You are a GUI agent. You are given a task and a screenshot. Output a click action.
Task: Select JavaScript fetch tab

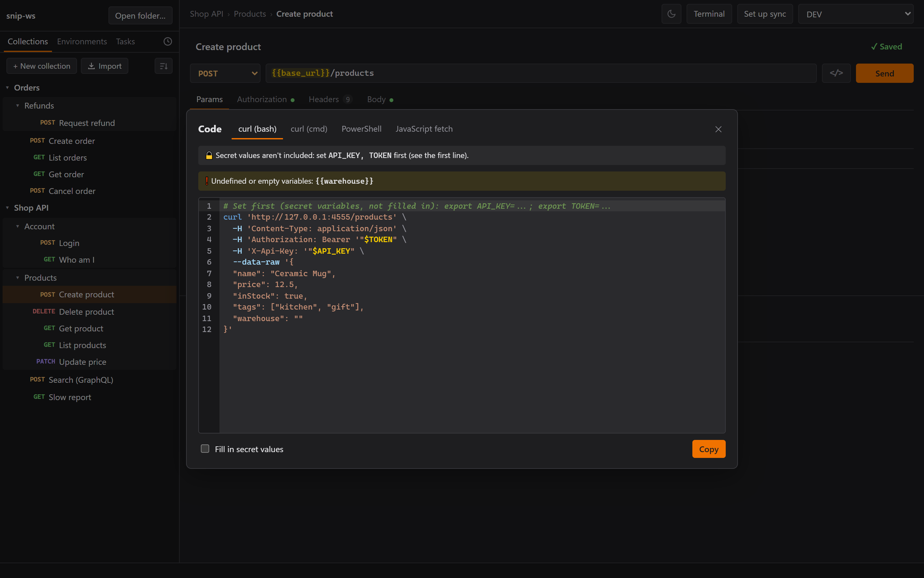(424, 129)
